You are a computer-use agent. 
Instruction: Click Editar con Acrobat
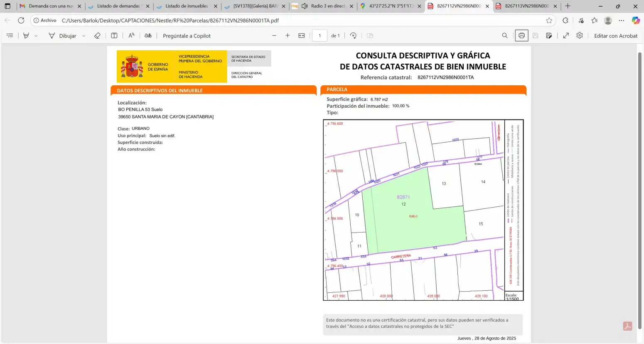[x=616, y=36]
